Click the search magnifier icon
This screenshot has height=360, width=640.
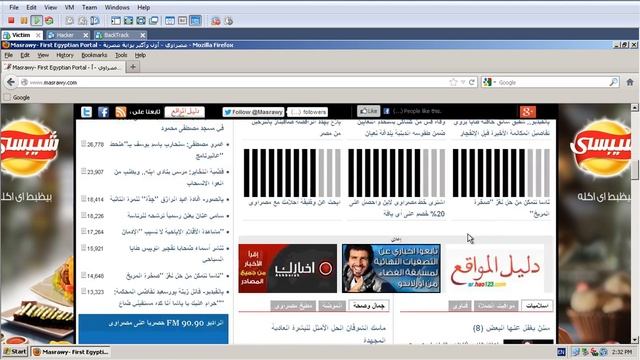pyautogui.click(x=613, y=82)
